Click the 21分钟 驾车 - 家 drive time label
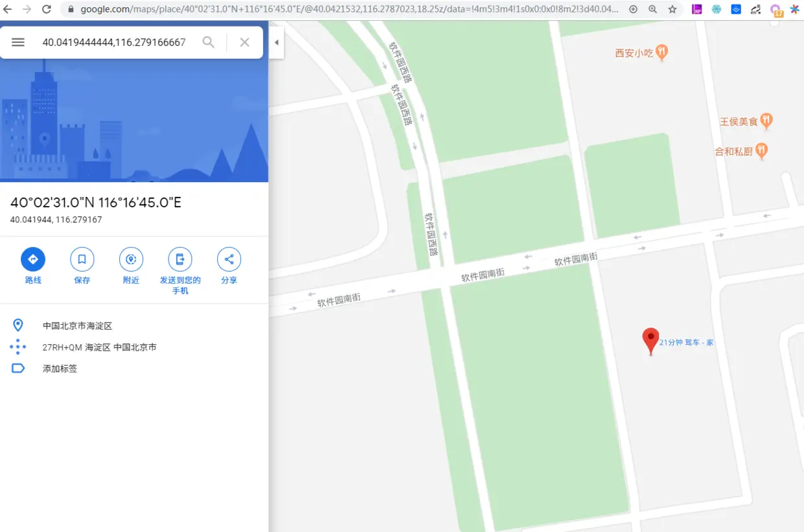This screenshot has height=532, width=804. (686, 342)
